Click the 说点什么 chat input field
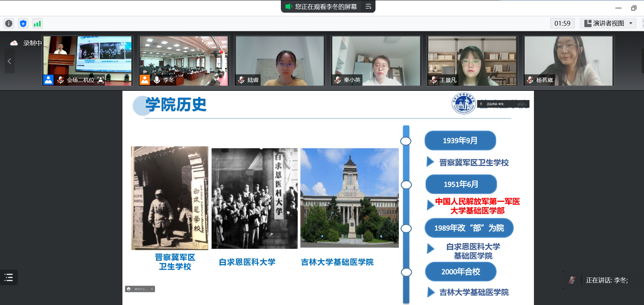 pyautogui.click(x=141, y=289)
